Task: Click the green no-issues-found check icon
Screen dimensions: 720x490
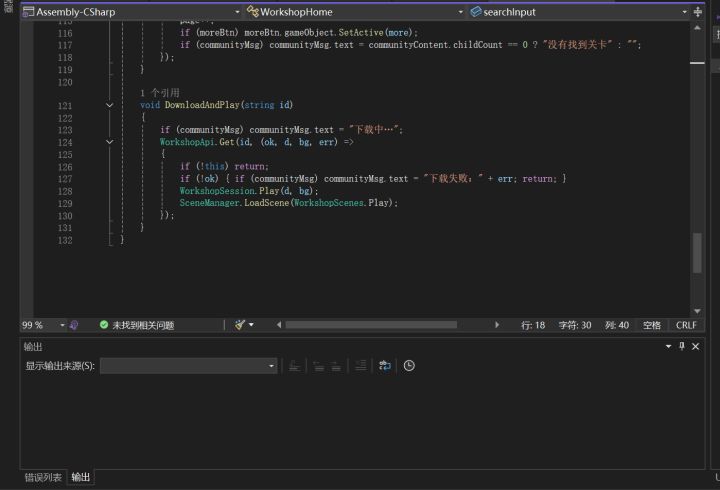Action: [104, 325]
